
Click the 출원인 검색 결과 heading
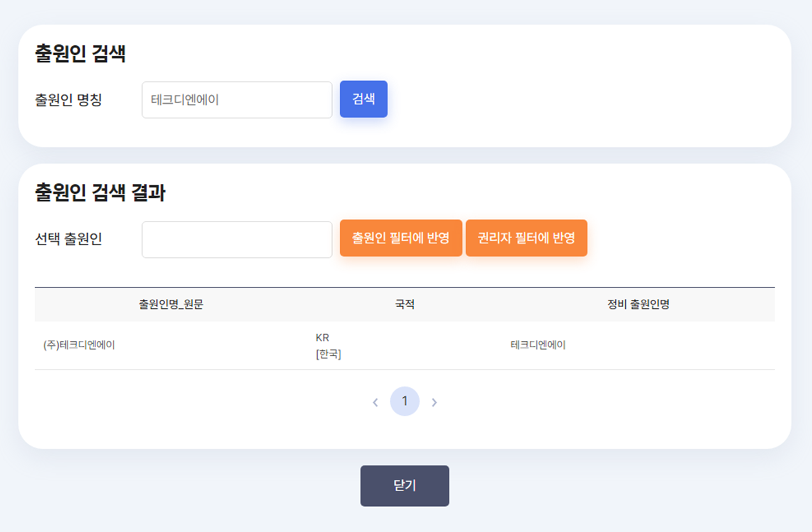click(100, 193)
